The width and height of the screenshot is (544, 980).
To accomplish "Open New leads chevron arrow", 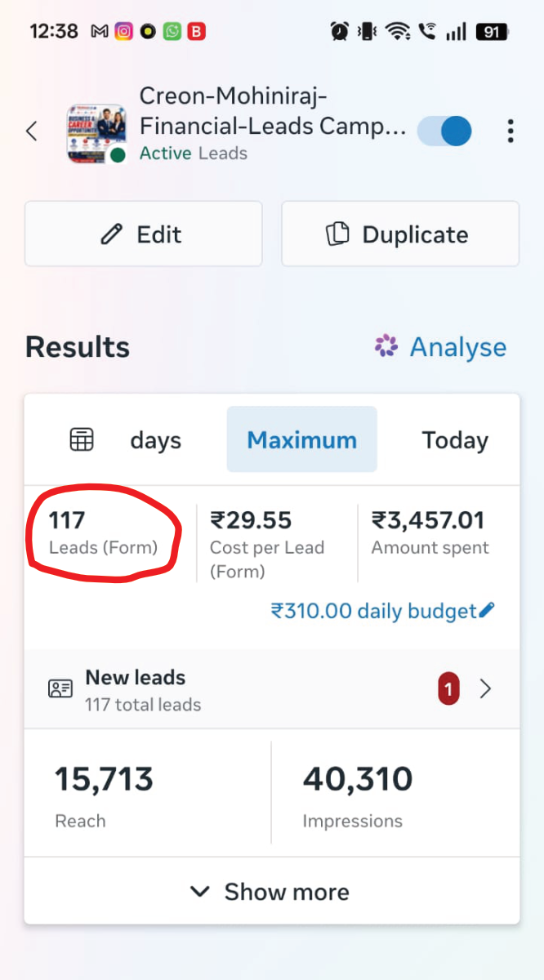I will point(486,689).
